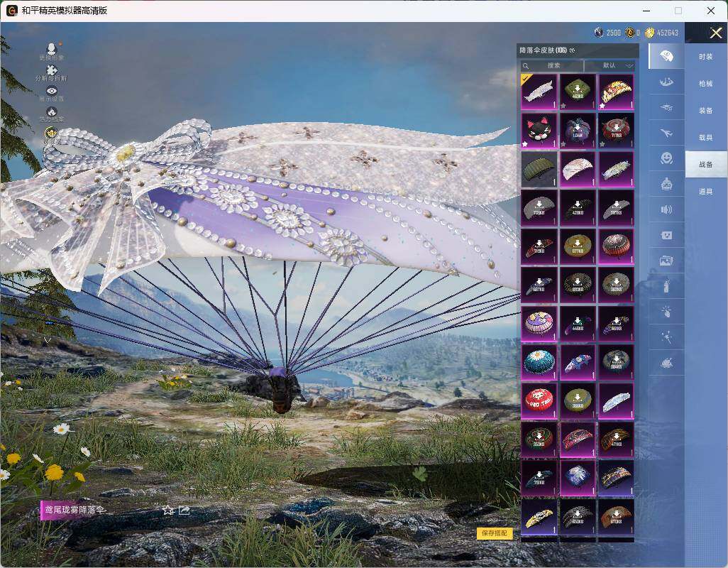Download the yellow 677KB round parachute
Viewport: 728px width, 568px height.
578,246
